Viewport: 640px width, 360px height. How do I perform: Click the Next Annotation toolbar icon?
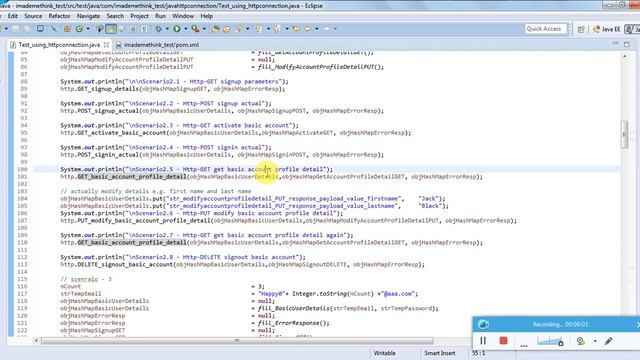259,29
